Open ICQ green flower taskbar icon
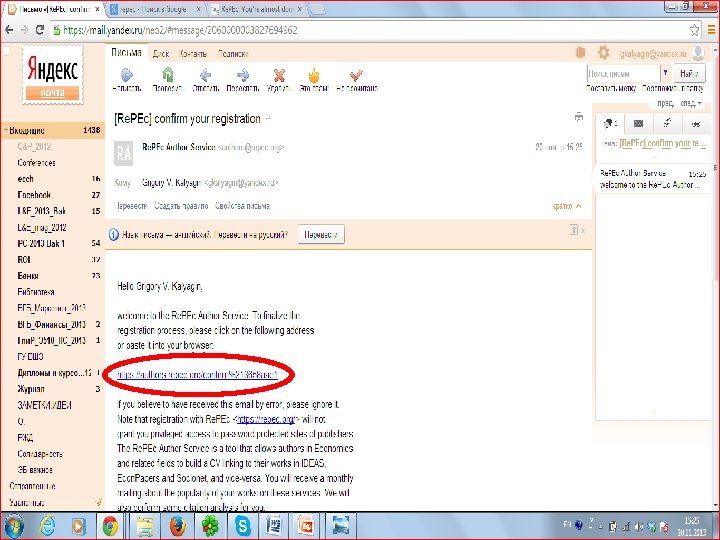The height and width of the screenshot is (540, 720). coord(210,526)
